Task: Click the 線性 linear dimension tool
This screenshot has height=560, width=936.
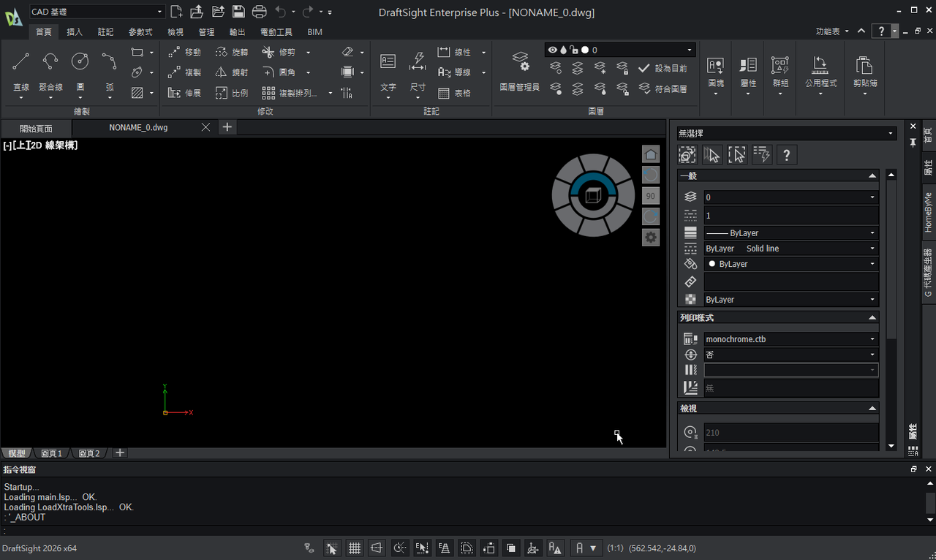Action: tap(455, 53)
